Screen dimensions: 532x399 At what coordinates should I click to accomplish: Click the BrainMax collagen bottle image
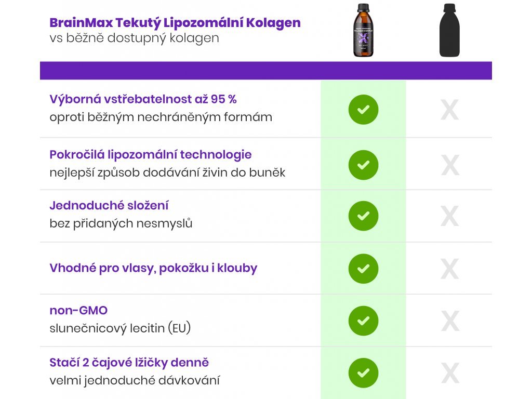coord(363,30)
